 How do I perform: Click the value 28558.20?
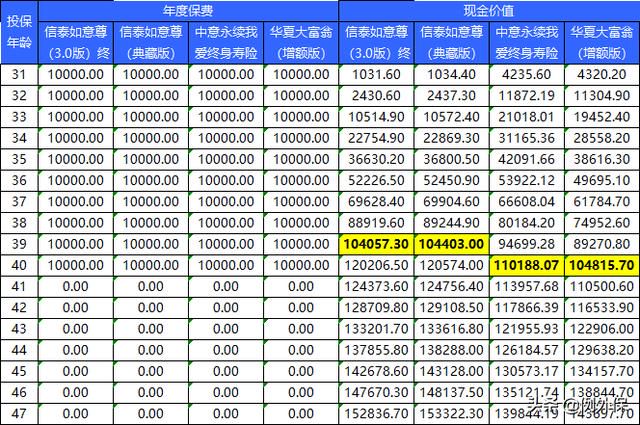click(x=602, y=138)
